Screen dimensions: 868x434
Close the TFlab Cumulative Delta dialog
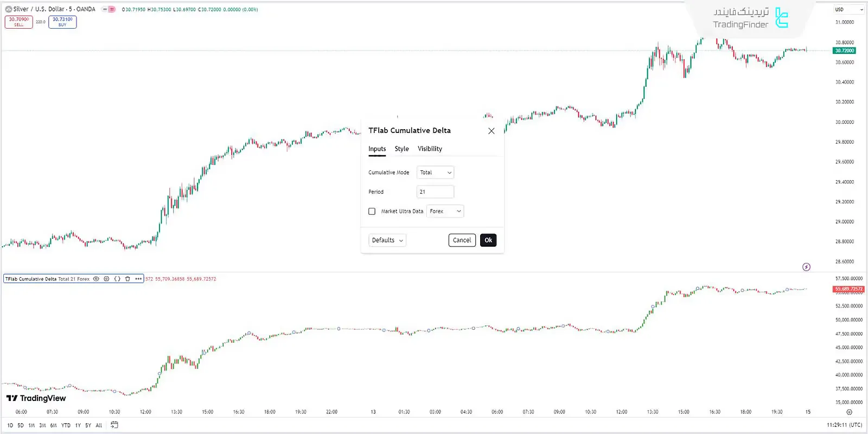point(491,131)
